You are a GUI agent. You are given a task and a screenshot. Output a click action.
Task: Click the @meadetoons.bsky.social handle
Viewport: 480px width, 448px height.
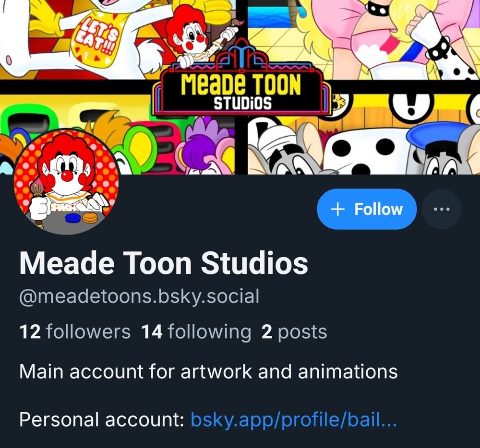click(x=139, y=296)
